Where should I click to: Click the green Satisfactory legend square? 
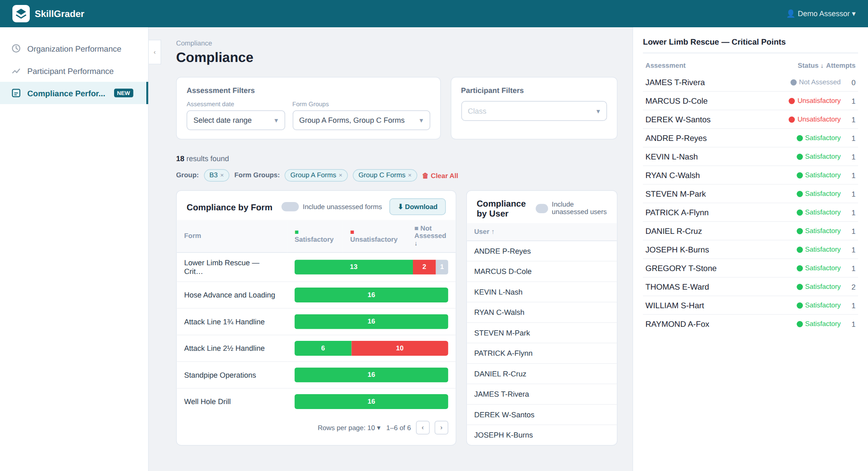click(296, 233)
